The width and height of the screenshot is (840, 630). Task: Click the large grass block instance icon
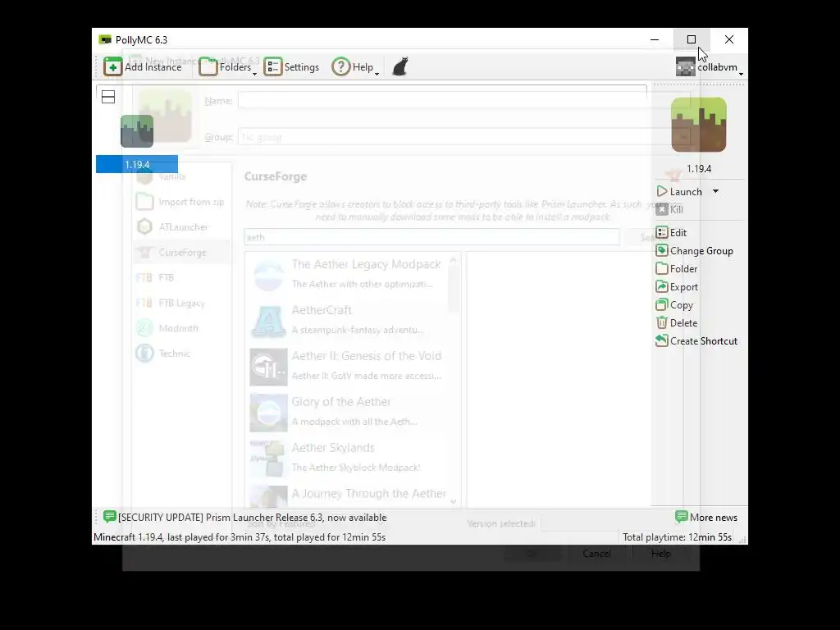699,125
